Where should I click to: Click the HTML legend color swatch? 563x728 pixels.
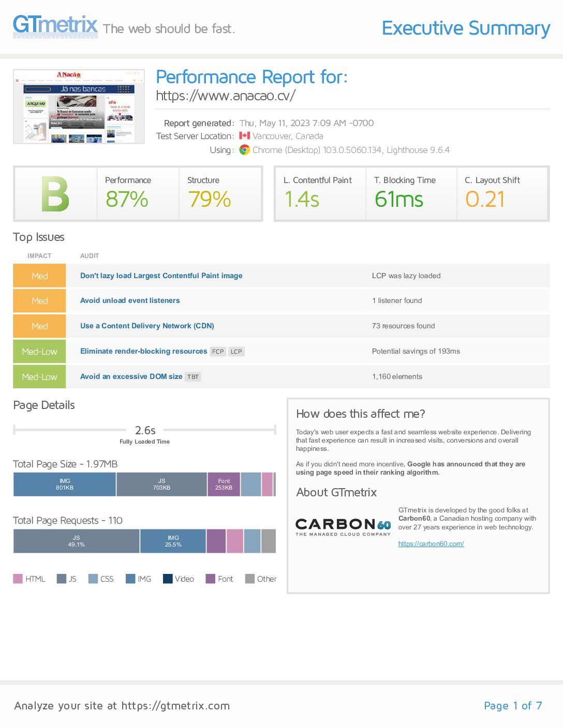[18, 579]
